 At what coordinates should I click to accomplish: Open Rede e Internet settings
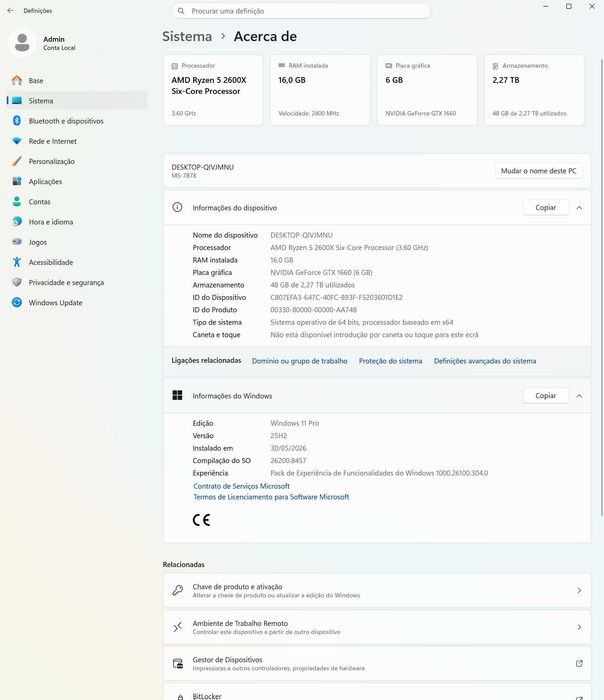[x=77, y=141]
